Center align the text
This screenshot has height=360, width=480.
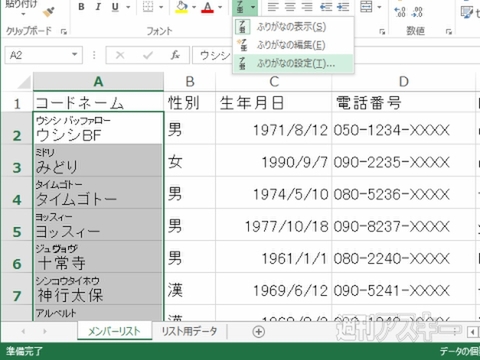[290, 7]
